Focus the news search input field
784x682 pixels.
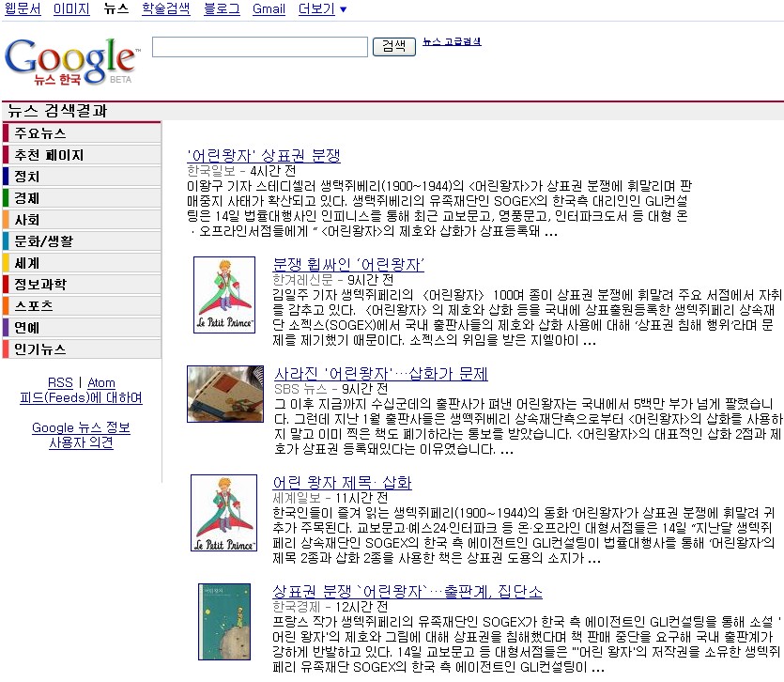[260, 47]
